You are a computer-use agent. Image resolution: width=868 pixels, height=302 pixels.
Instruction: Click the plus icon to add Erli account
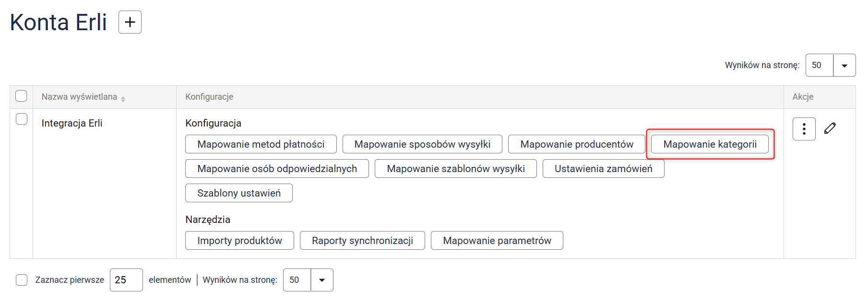(130, 22)
